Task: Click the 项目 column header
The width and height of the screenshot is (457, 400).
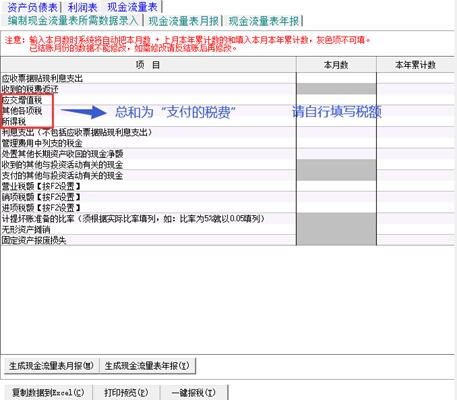Action: (x=148, y=65)
